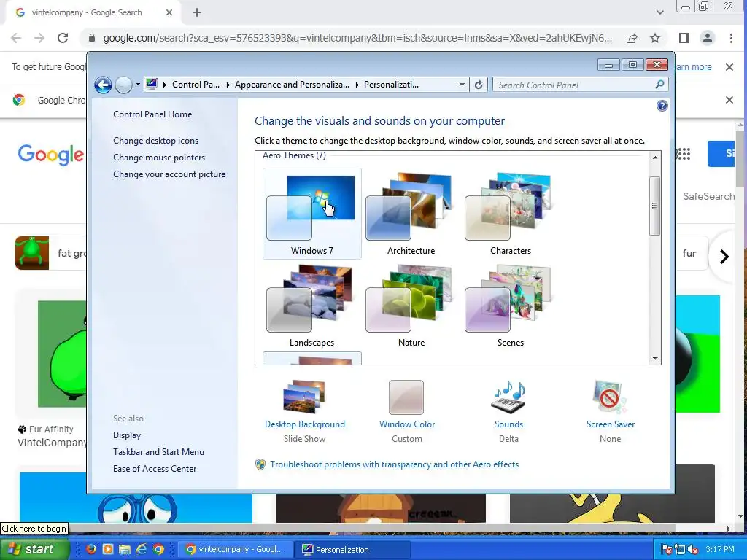Open Taskbar and Start Menu link
This screenshot has height=560, width=747.
click(x=158, y=452)
